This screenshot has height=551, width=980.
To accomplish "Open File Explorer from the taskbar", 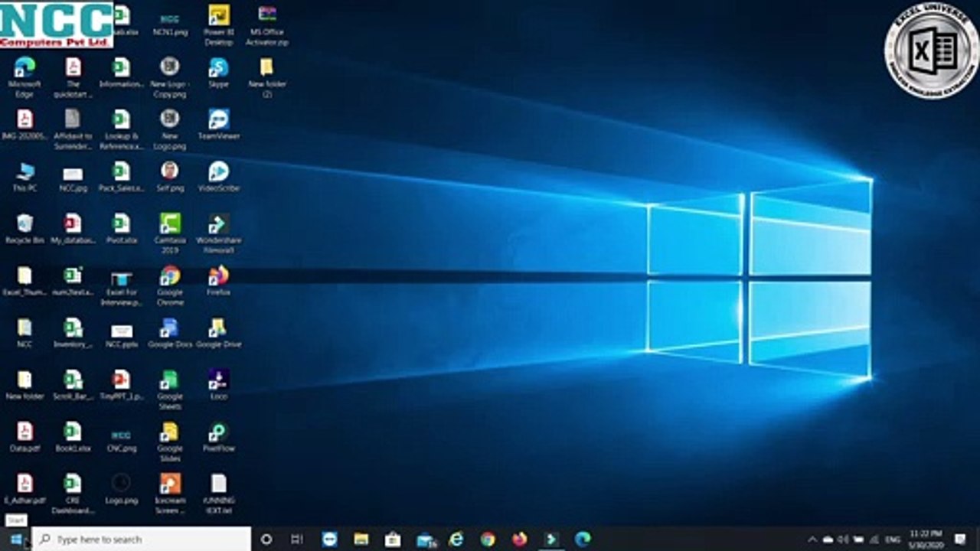I will [x=361, y=540].
